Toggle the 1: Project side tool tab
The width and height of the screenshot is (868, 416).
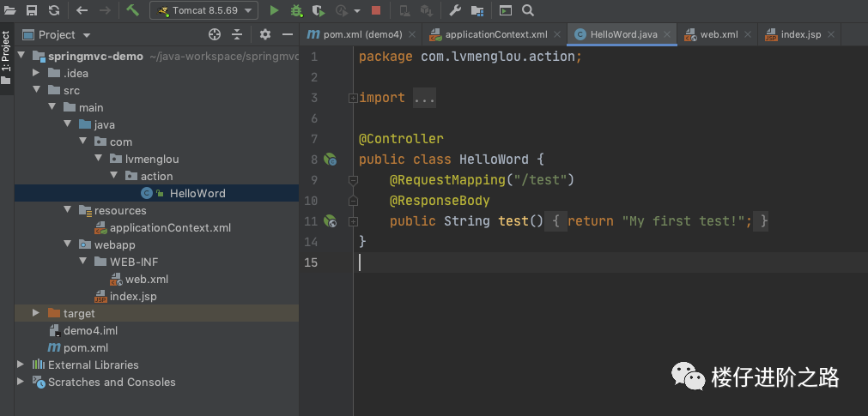[6, 58]
